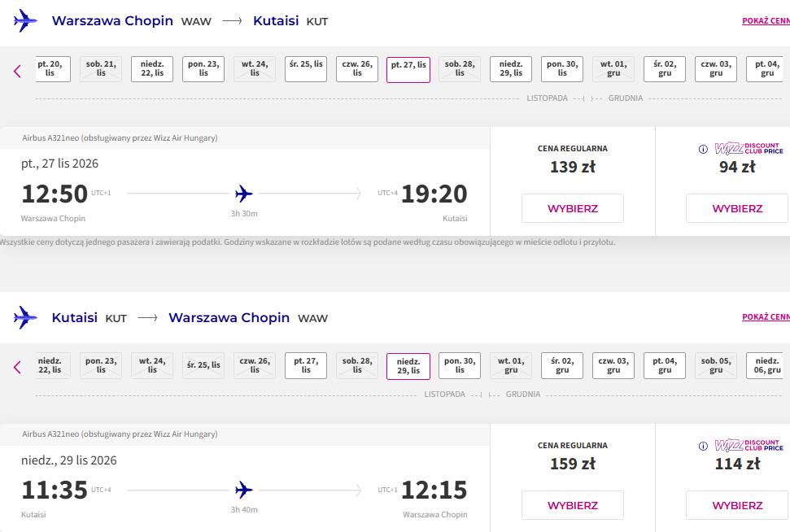Open info icon next to 94 zł club price
The height and width of the screenshot is (532, 790).
tap(703, 149)
